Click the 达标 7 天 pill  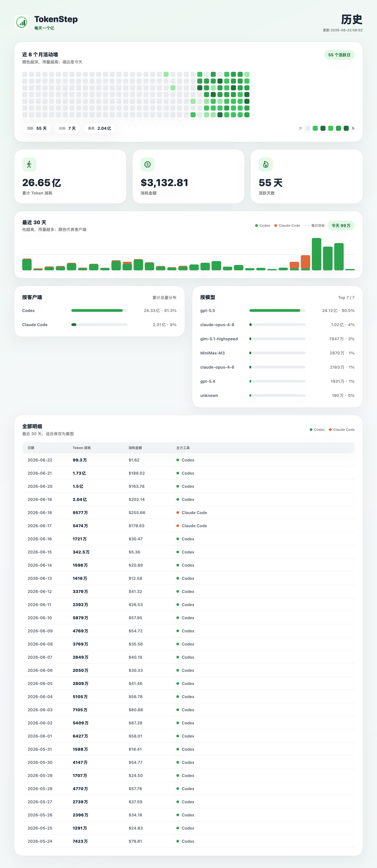[67, 128]
